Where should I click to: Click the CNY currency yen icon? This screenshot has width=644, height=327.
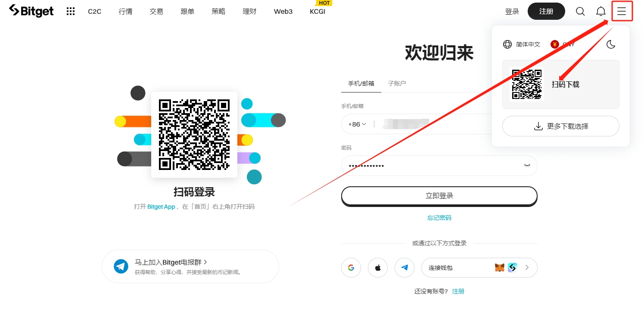click(x=555, y=44)
